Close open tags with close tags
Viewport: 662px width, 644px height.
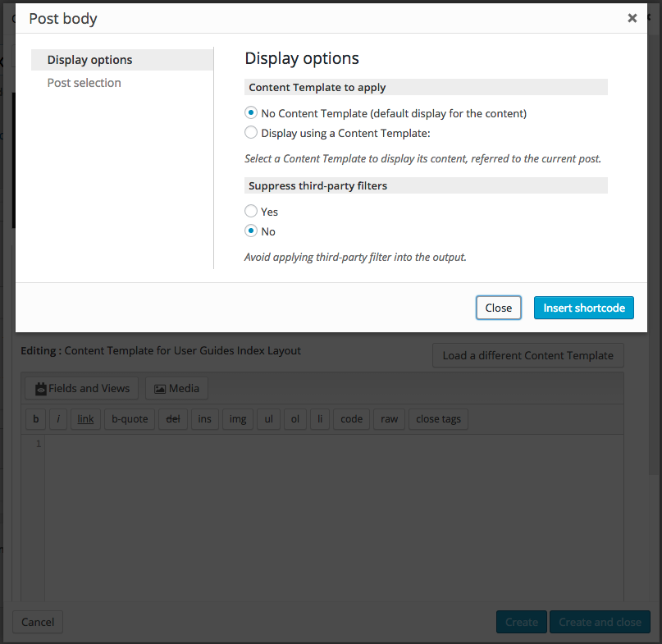(438, 419)
